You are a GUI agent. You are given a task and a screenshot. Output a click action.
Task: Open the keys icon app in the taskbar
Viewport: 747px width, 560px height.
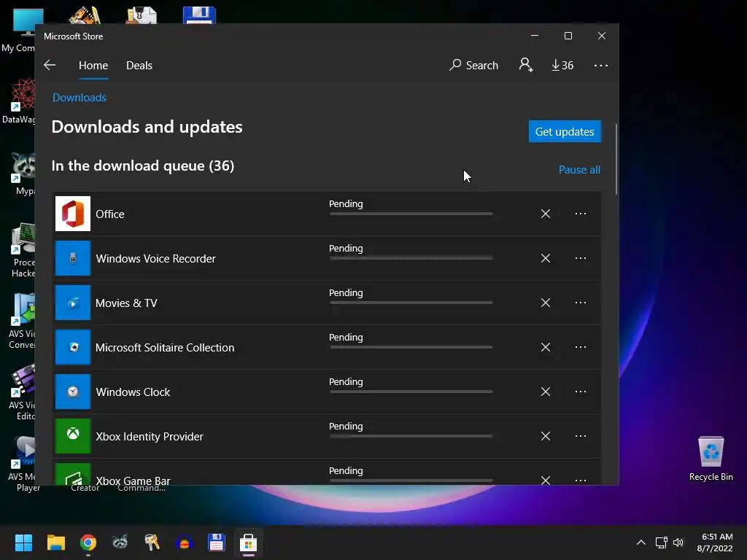point(152,542)
